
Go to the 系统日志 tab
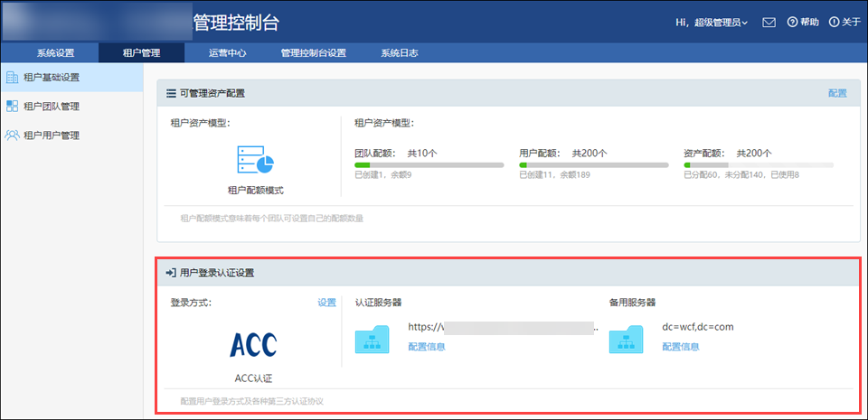click(x=399, y=52)
